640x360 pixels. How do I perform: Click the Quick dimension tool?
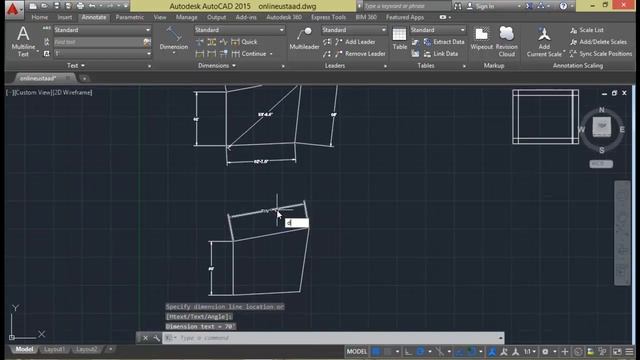[x=244, y=42]
